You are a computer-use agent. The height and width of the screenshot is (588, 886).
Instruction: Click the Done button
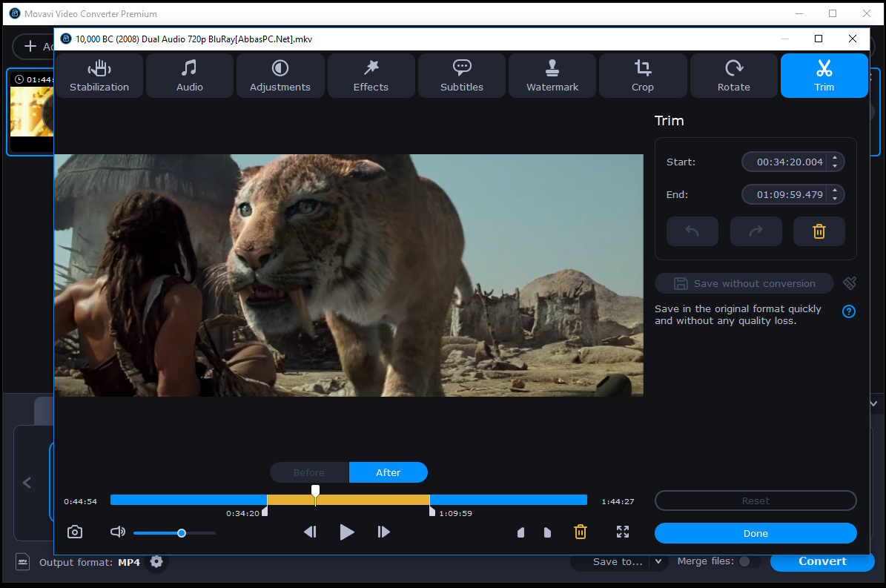(x=756, y=533)
